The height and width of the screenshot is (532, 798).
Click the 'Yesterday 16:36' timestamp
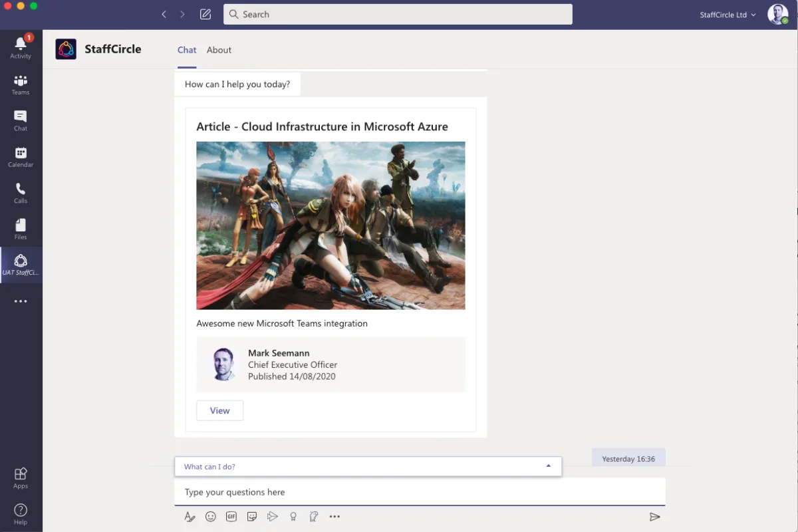(x=628, y=459)
